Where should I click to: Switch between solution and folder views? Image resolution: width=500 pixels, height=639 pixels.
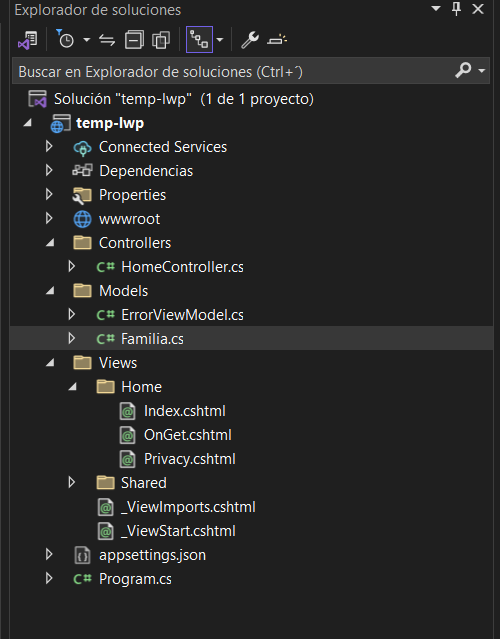[x=28, y=40]
